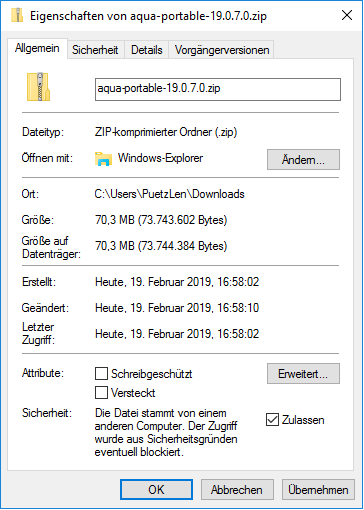This screenshot has width=364, height=510.
Task: Enable the Versteckt checkbox
Action: [101, 393]
